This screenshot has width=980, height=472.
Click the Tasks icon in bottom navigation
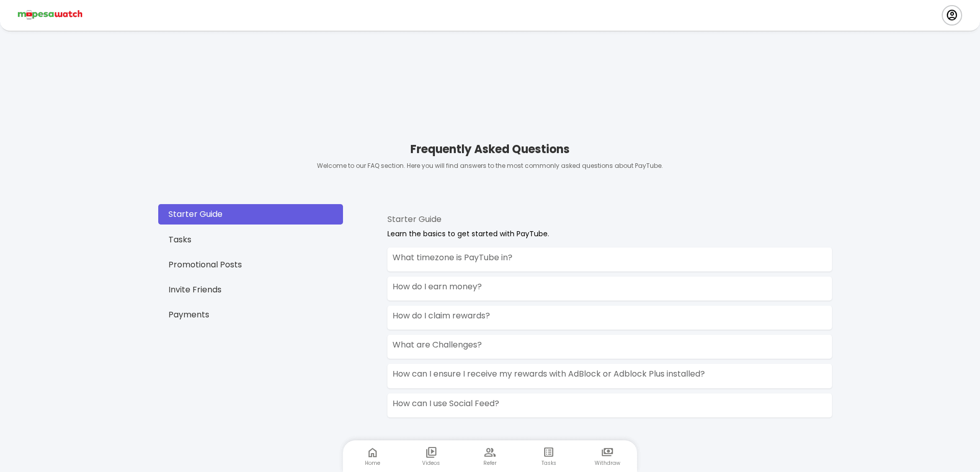548,456
